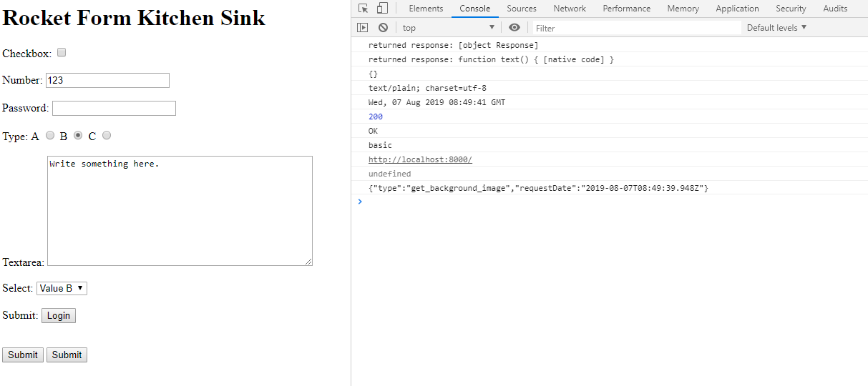Click inside the Textarea box
This screenshot has height=386, width=868.
(x=180, y=211)
